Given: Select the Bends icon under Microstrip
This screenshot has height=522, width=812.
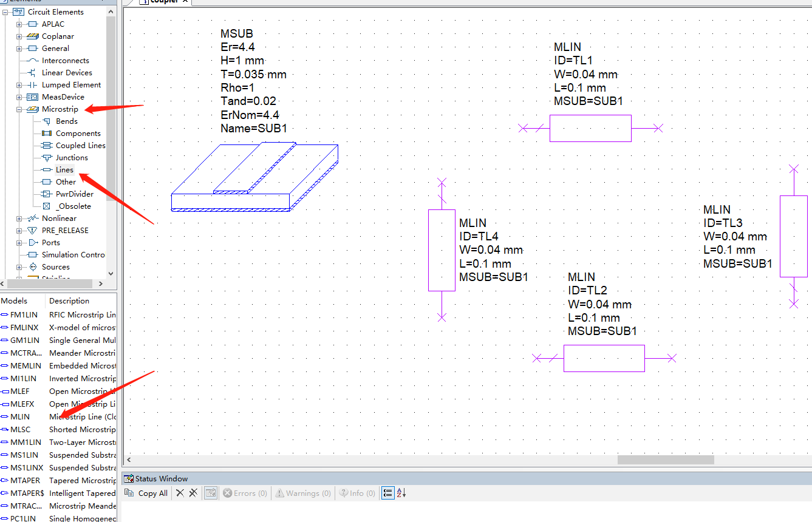Looking at the screenshot, I should [47, 121].
